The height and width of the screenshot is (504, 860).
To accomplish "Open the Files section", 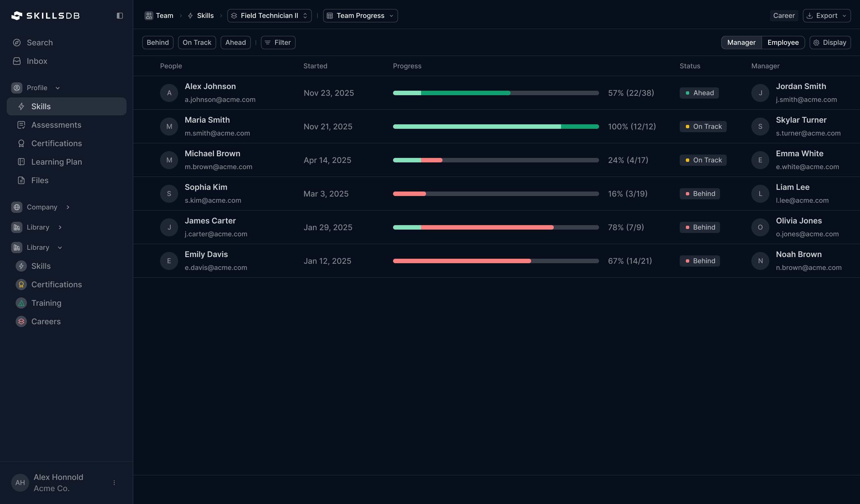I will pos(39,180).
